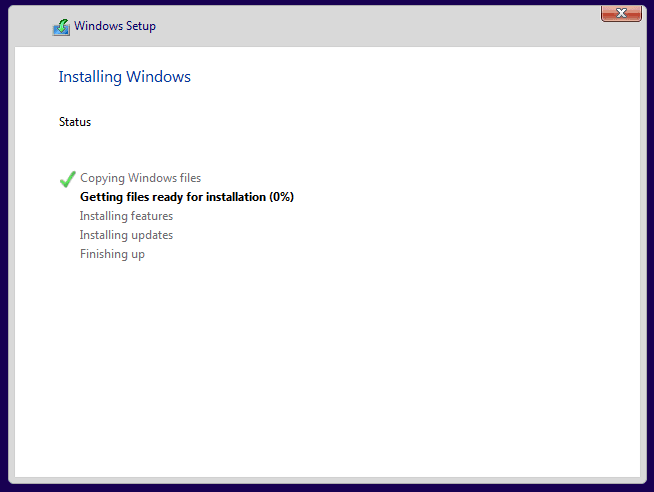The image size is (654, 492).
Task: Click the word "features" in the step list
Action: (x=152, y=216)
